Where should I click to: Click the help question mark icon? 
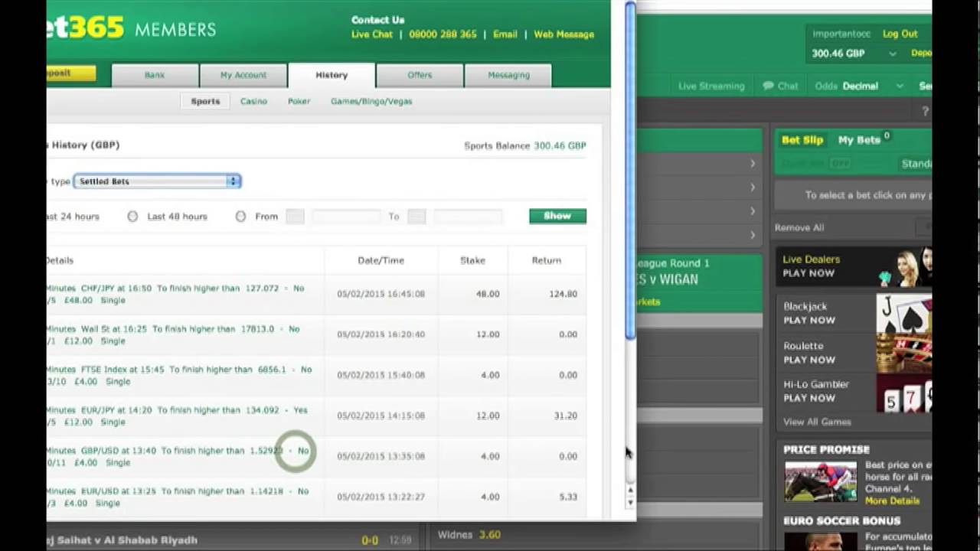926,111
